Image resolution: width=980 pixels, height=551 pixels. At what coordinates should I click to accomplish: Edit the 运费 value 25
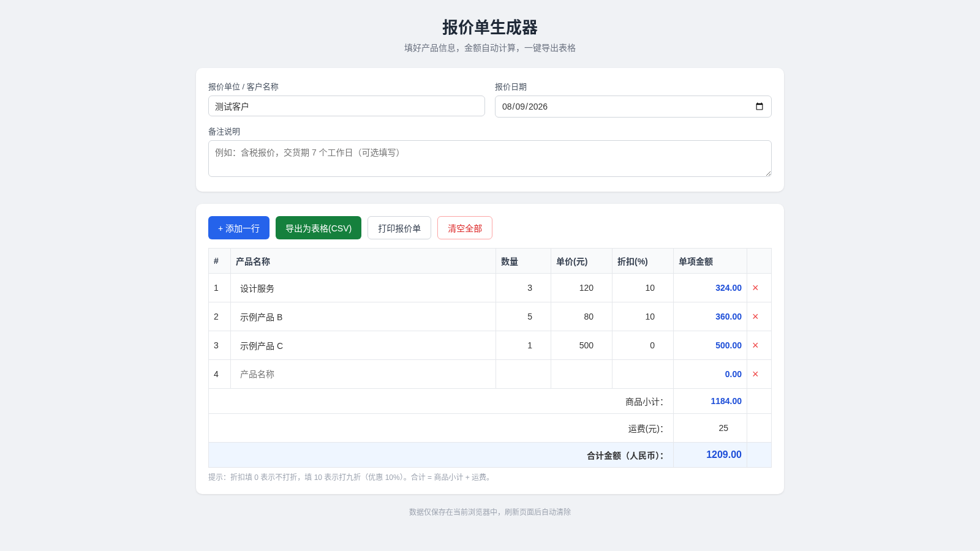tap(710, 428)
